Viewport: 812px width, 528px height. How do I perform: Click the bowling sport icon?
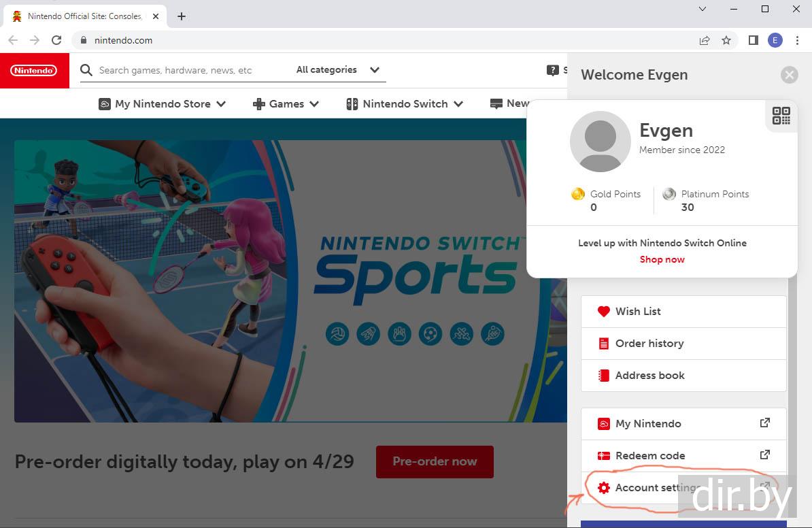coord(399,334)
